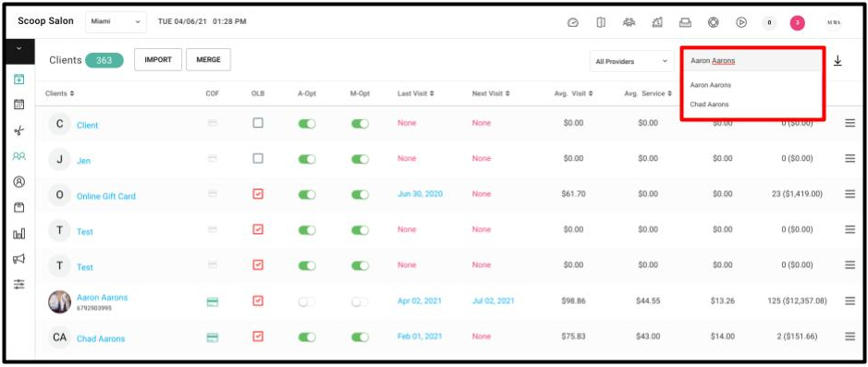
Task: Open the profile person-circle sidebar icon
Action: 18,181
